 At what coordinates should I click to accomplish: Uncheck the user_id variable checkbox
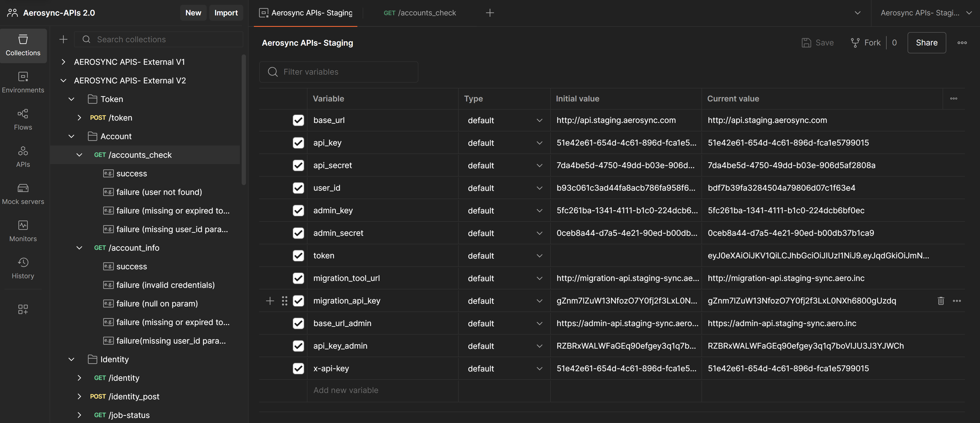tap(298, 188)
